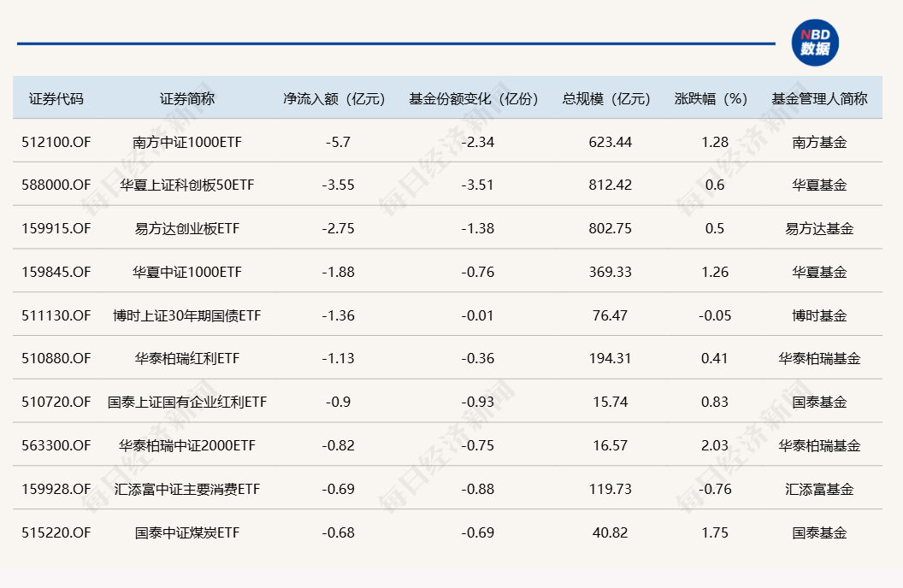Select total scale value 194.31
This screenshot has height=588, width=903.
611,358
